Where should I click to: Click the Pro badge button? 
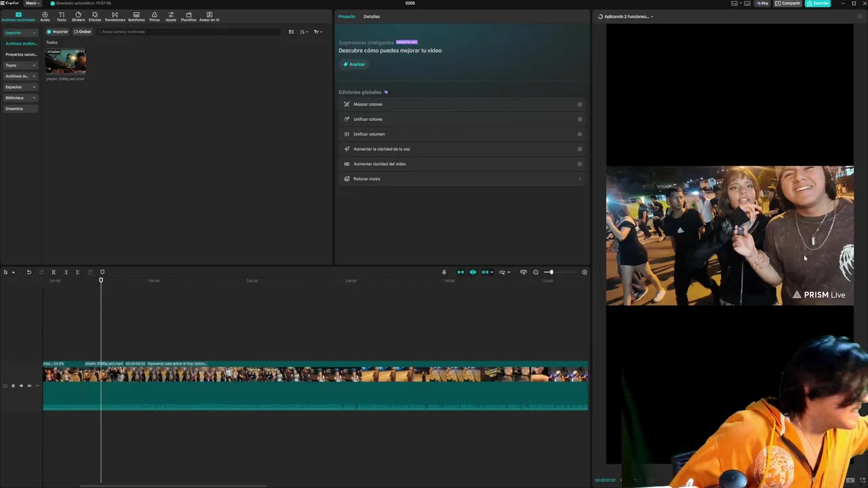point(763,3)
